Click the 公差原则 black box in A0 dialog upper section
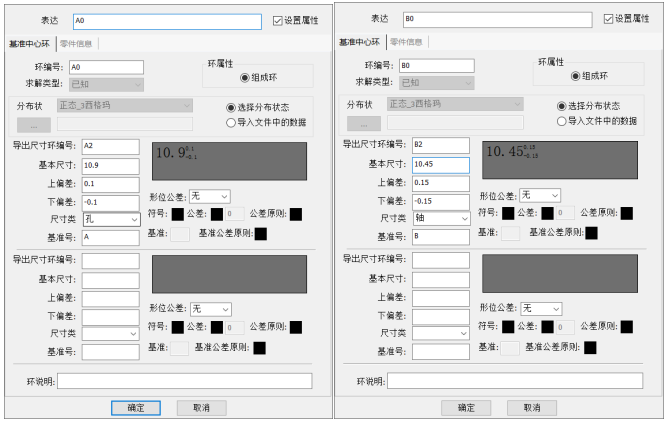668x422 pixels. click(x=297, y=213)
